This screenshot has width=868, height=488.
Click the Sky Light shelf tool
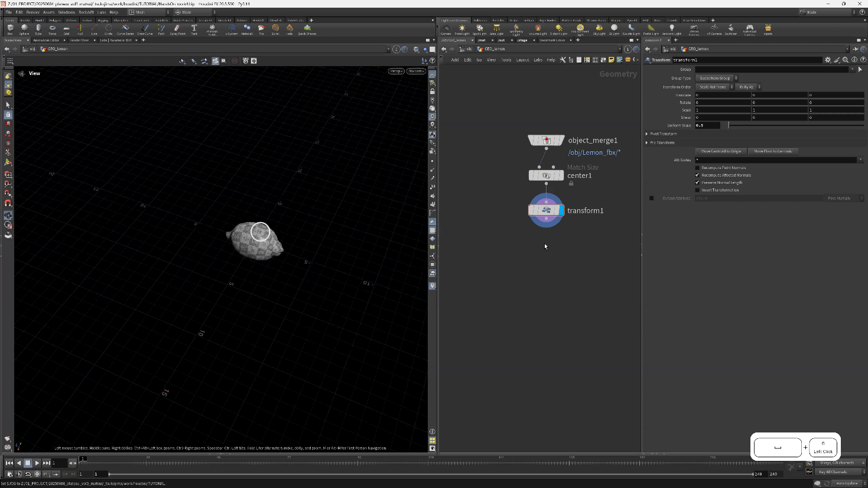[599, 29]
